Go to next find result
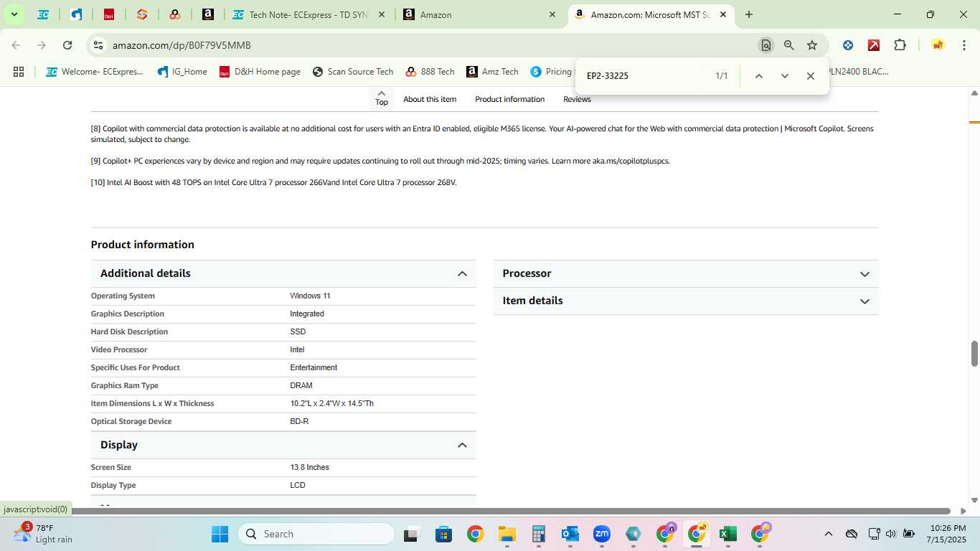 (x=785, y=76)
